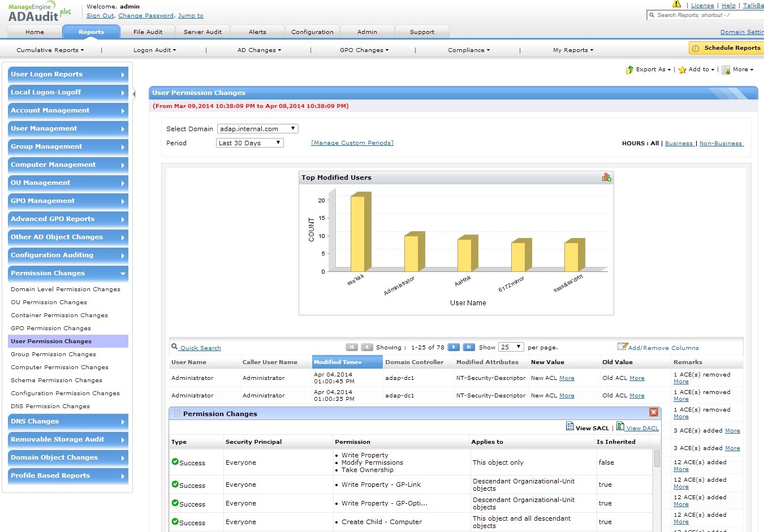Screen dimensions: 764x532
Task: Open the Select Domain dropdown
Action: (x=257, y=129)
